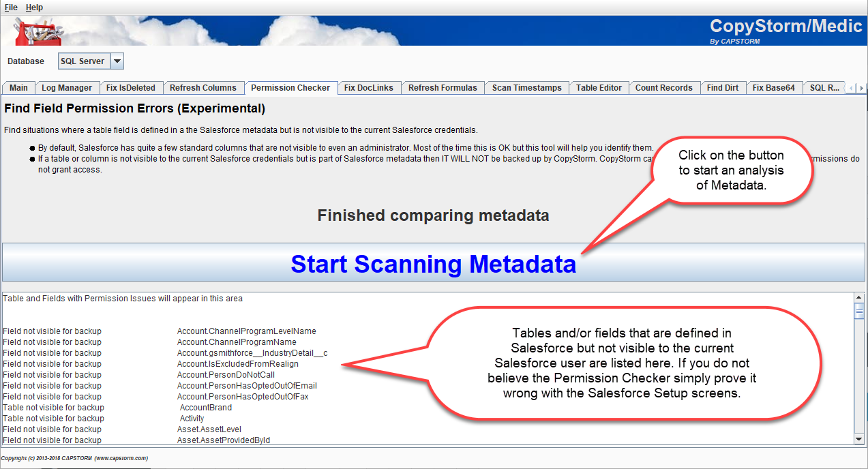Click the Account.PersonDoNotCall entry
The image size is (868, 469).
[226, 375]
